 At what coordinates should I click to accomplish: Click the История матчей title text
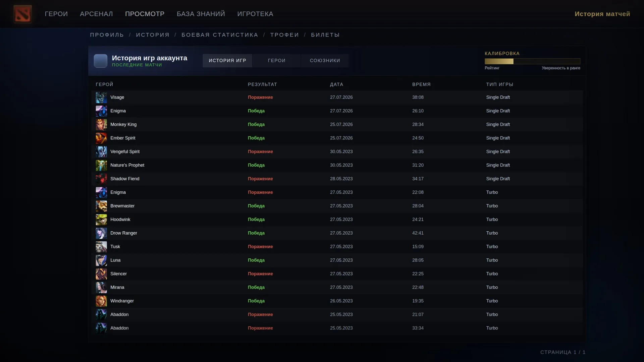[602, 14]
